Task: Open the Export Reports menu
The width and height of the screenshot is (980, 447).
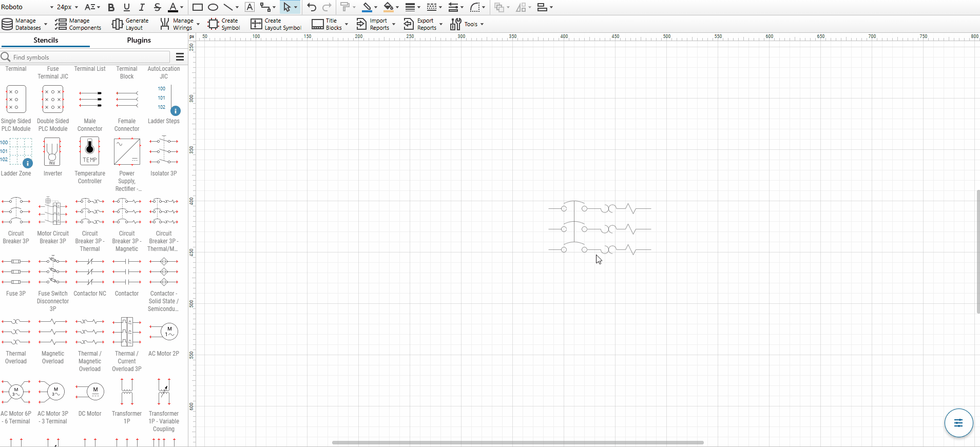Action: click(x=423, y=24)
